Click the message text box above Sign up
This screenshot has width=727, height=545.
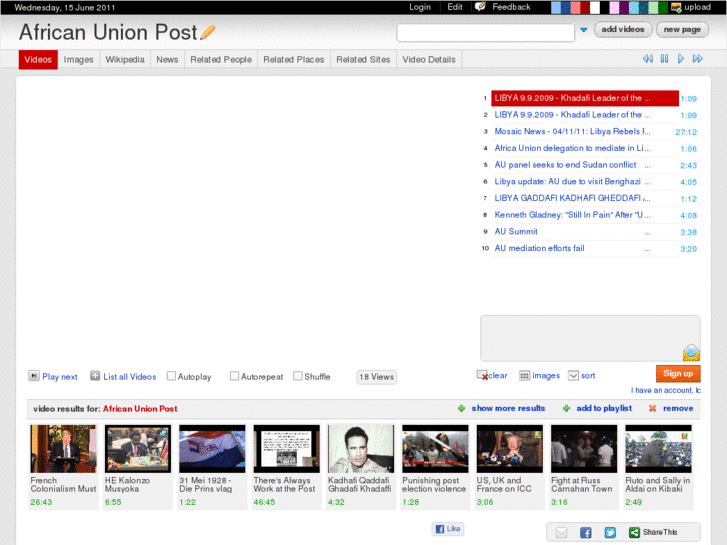(590, 339)
